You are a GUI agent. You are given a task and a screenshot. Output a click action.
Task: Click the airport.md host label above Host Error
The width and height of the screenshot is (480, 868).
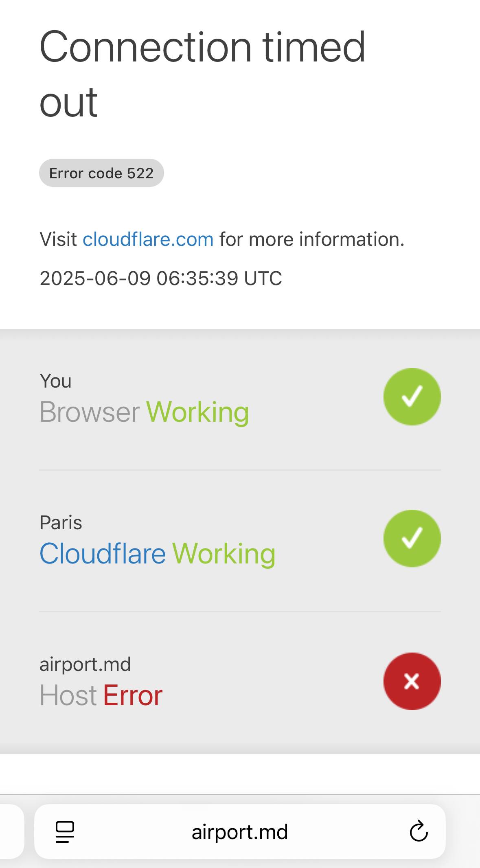pyautogui.click(x=85, y=664)
